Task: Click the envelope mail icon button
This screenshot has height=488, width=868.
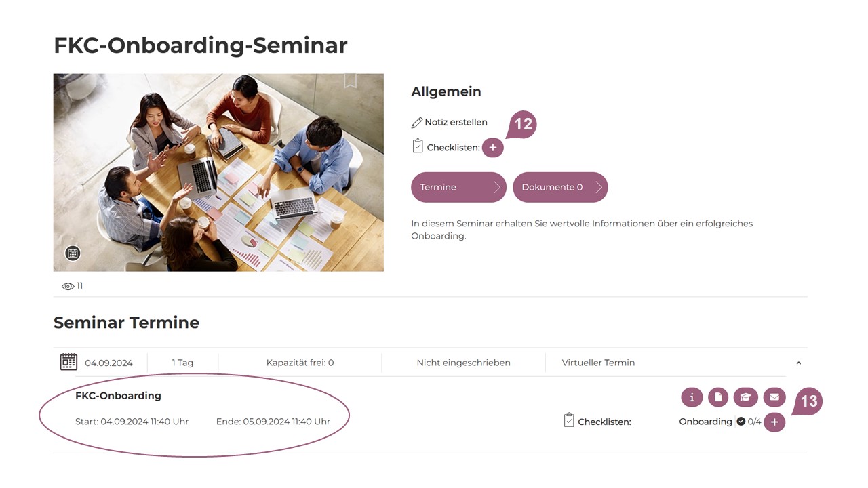Action: [x=774, y=398]
